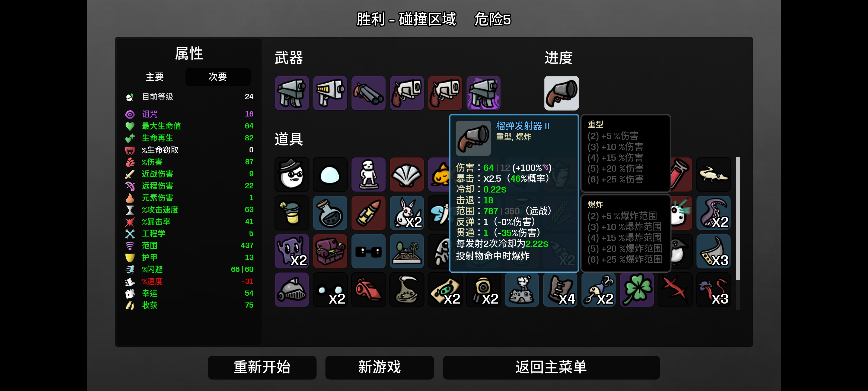This screenshot has width=868, height=391.
Task: Select the four-leaf clover item
Action: point(637,290)
